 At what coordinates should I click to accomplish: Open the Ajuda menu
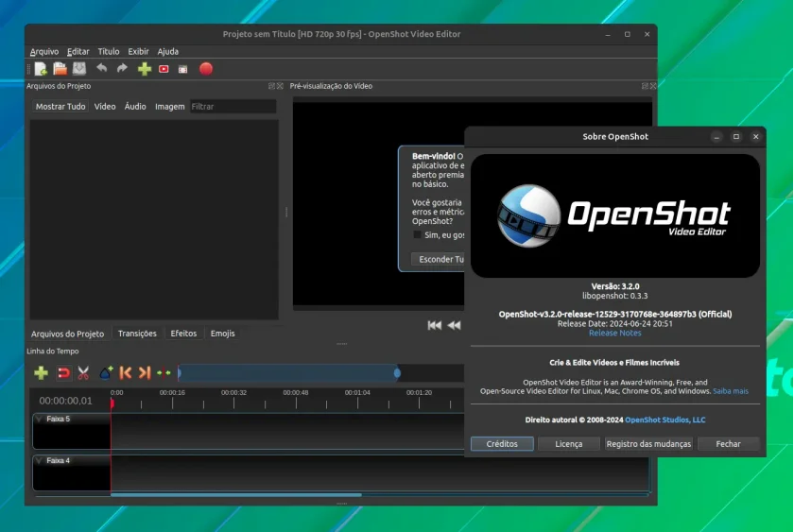(x=167, y=52)
